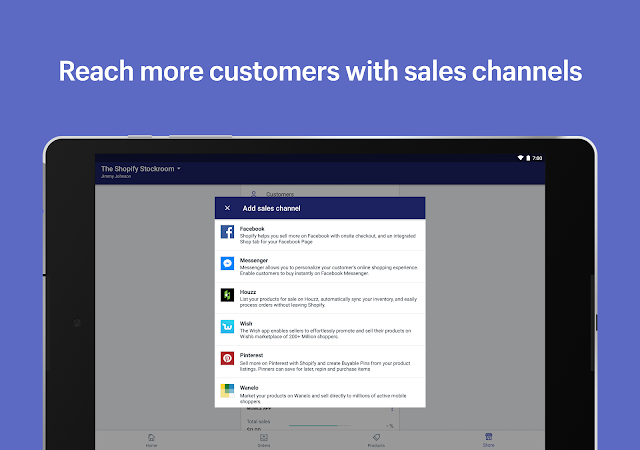Click the Wish channel description text
640x450 pixels.
(x=325, y=334)
